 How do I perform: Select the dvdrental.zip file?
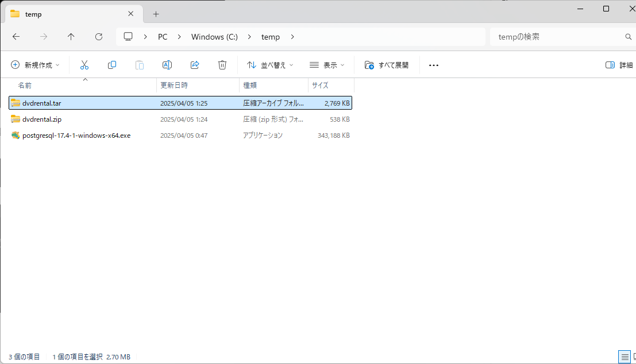pyautogui.click(x=42, y=119)
